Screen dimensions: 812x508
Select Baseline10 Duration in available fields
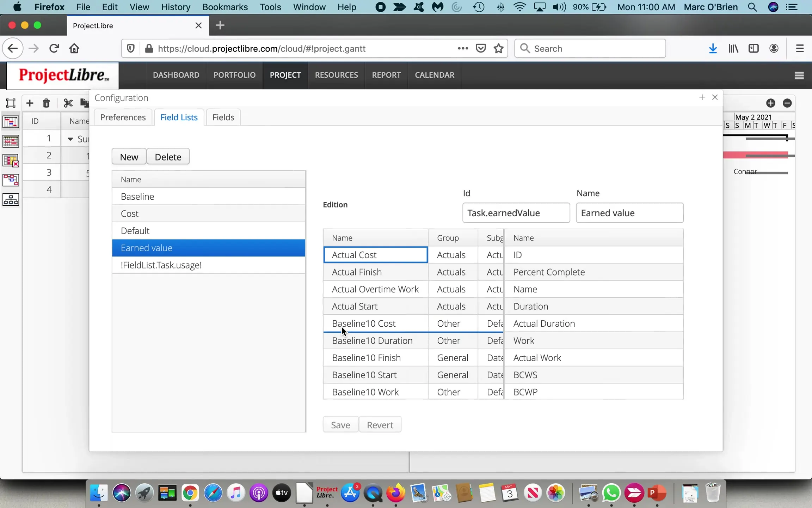tap(376, 340)
